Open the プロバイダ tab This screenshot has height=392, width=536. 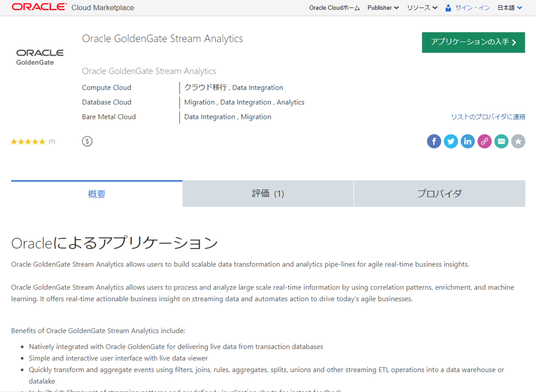(x=439, y=193)
